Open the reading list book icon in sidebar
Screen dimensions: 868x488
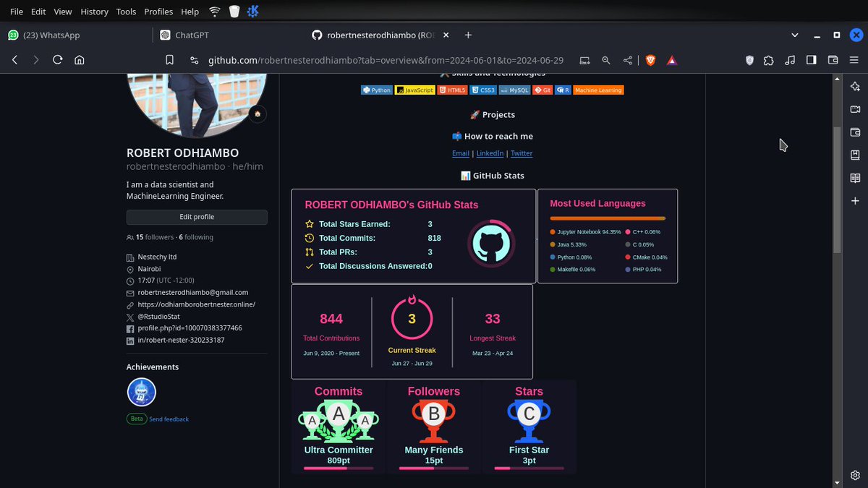click(855, 178)
